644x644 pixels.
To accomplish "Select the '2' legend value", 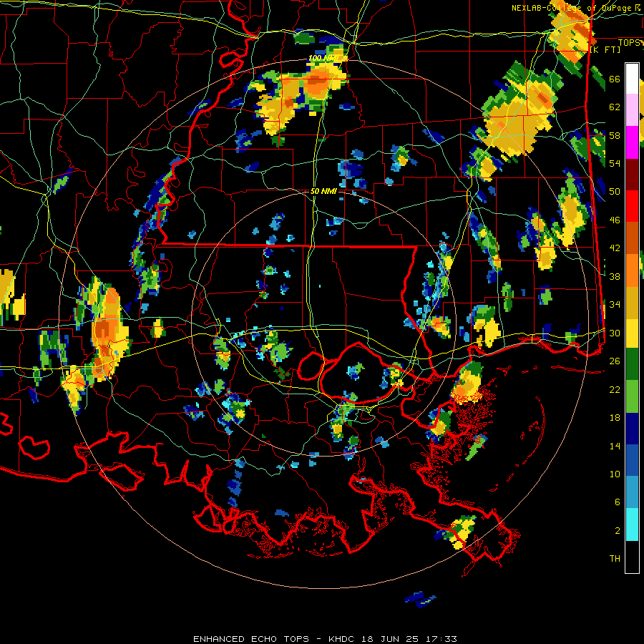I will click(618, 531).
